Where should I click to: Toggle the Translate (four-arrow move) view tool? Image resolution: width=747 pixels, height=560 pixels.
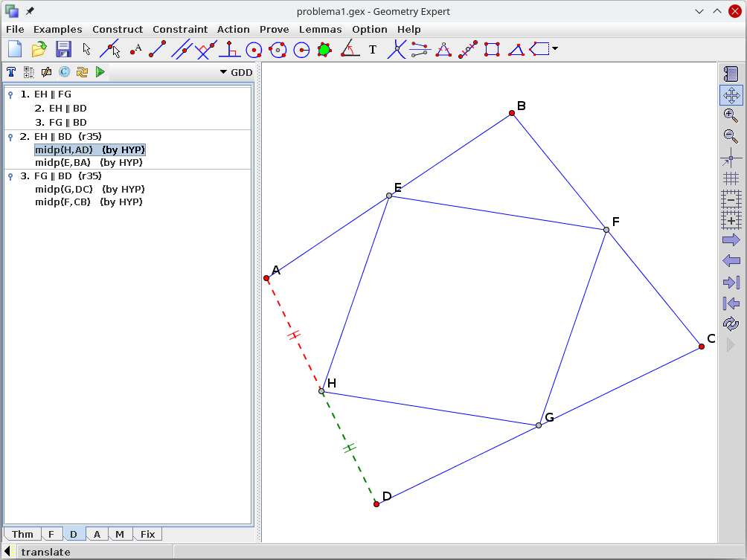pos(731,95)
